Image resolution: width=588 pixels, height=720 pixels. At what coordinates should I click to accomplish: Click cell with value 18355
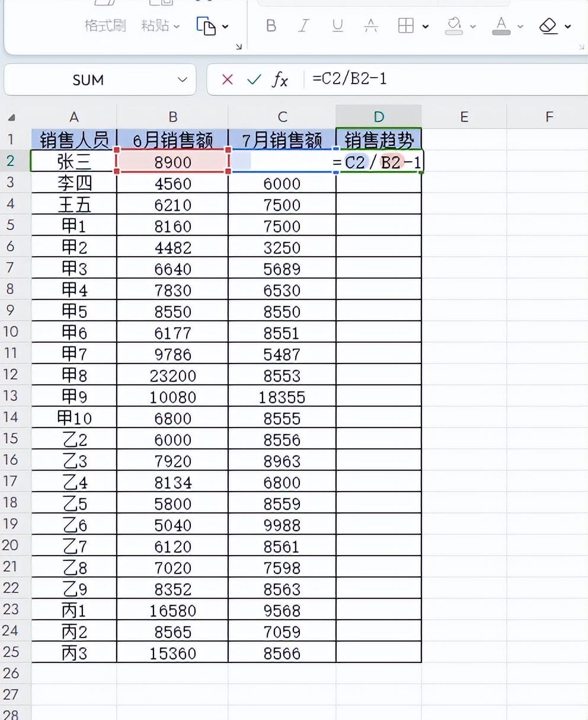point(282,397)
